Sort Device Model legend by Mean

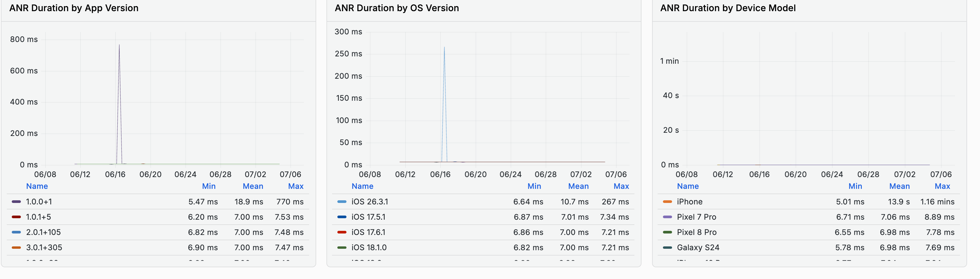[x=900, y=186]
